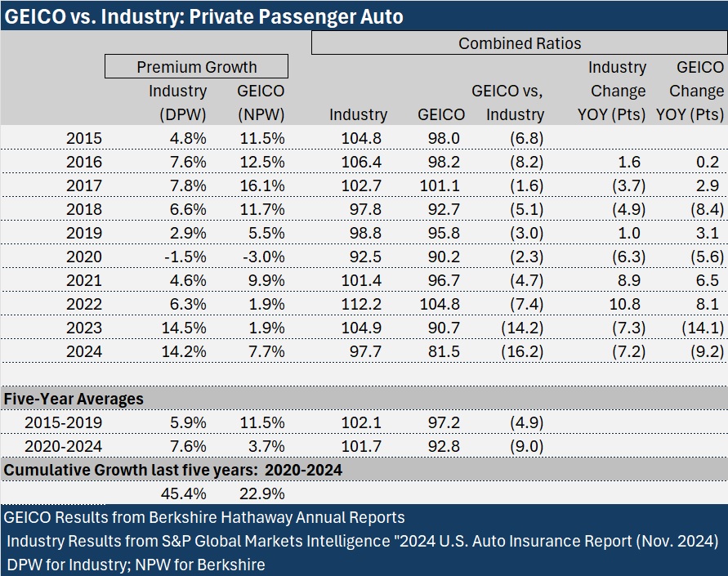
Task: Select the "GEICO vs, Industry" column heading
Action: tap(507, 103)
